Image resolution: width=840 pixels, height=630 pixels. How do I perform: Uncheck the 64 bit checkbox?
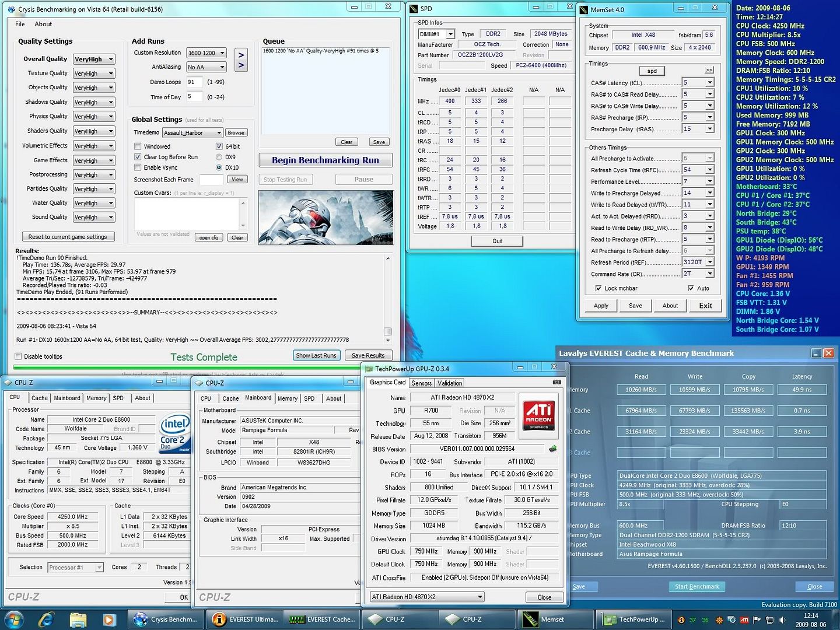pyautogui.click(x=219, y=146)
